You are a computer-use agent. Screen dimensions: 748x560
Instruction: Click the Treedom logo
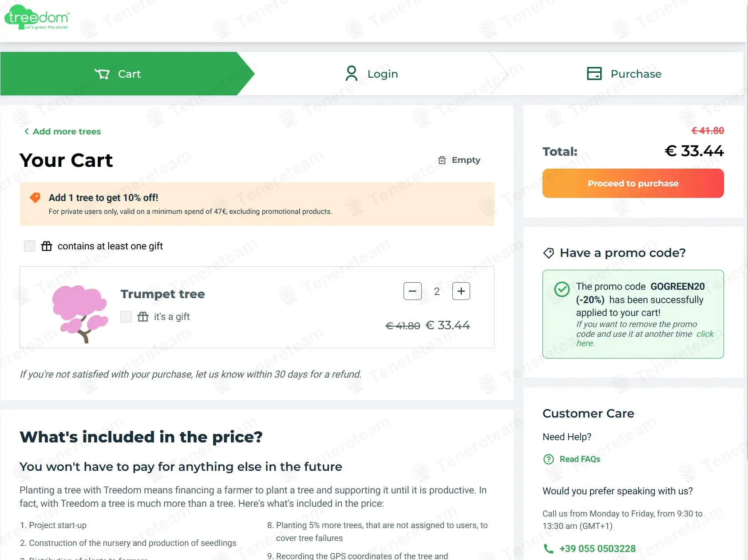(x=37, y=18)
